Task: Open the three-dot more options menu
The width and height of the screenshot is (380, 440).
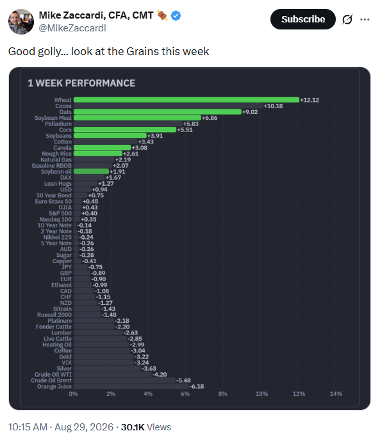Action: click(x=365, y=20)
